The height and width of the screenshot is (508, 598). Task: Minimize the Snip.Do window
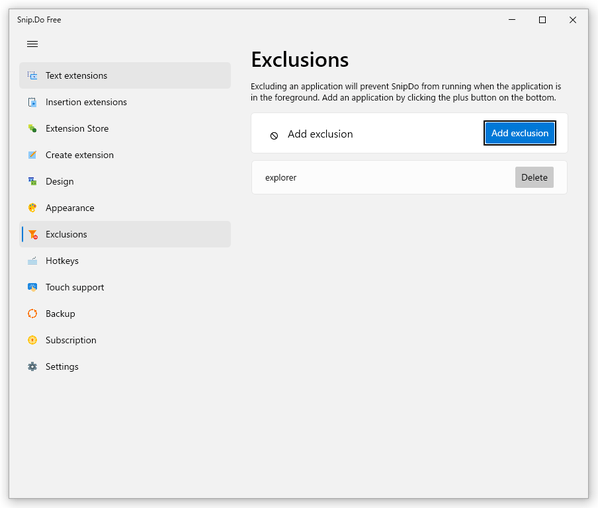click(512, 20)
